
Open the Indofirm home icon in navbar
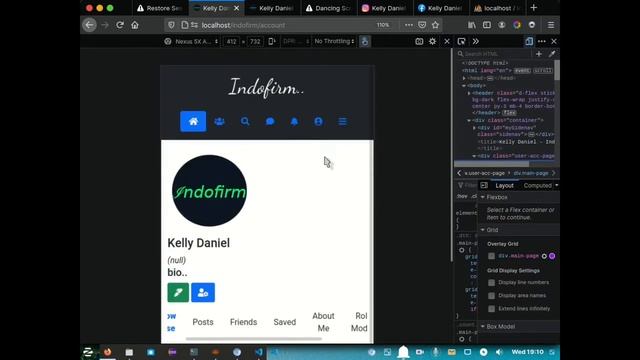(193, 121)
